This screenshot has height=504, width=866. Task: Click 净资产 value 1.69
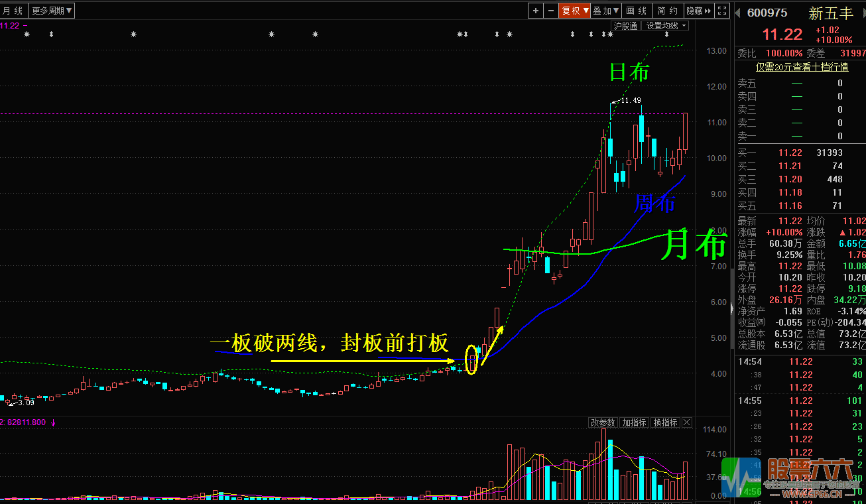coord(793,311)
